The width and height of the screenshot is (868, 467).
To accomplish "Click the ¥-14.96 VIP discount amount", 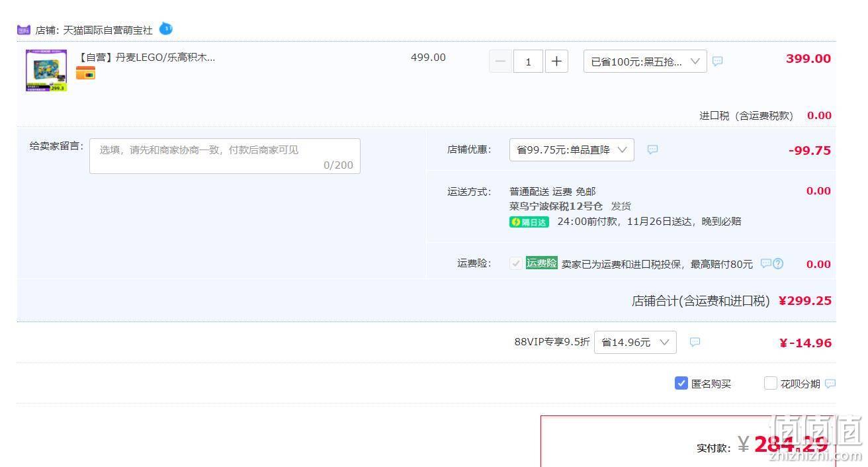I will coord(805,343).
